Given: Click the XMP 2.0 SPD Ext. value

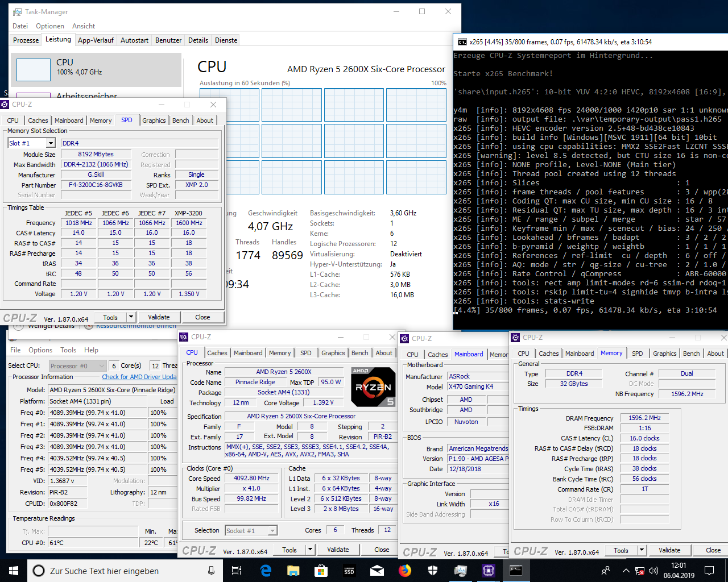Looking at the screenshot, I should pyautogui.click(x=196, y=185).
